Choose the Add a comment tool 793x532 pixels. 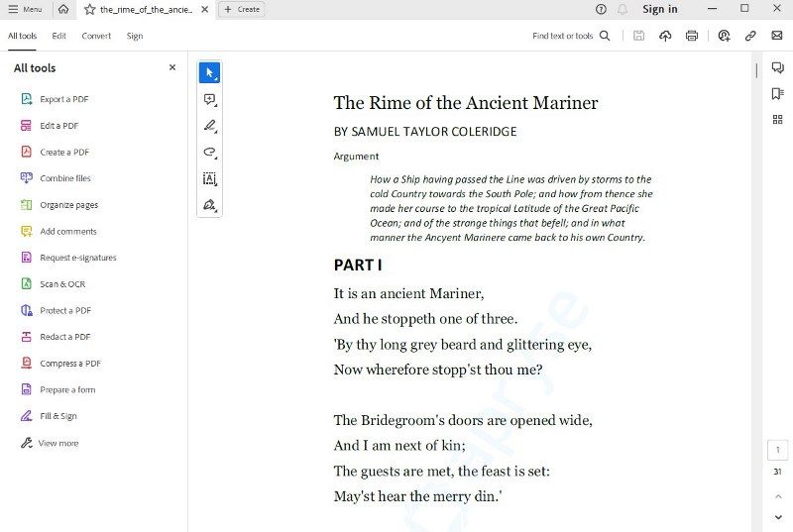click(209, 99)
